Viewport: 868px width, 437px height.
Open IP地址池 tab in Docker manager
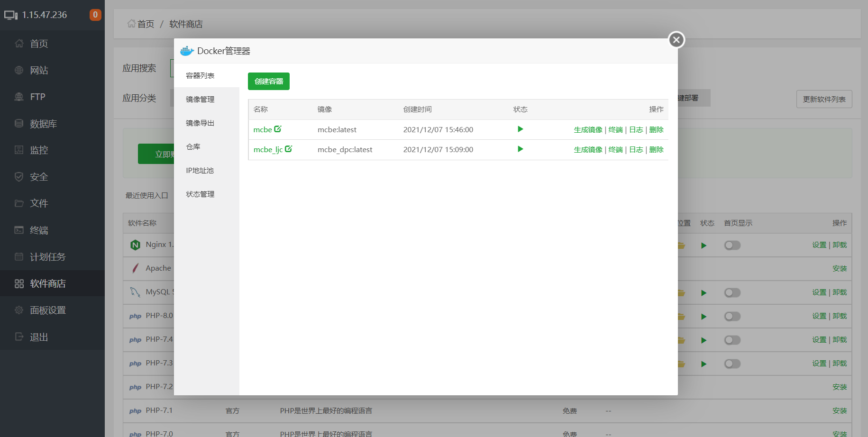pyautogui.click(x=207, y=170)
